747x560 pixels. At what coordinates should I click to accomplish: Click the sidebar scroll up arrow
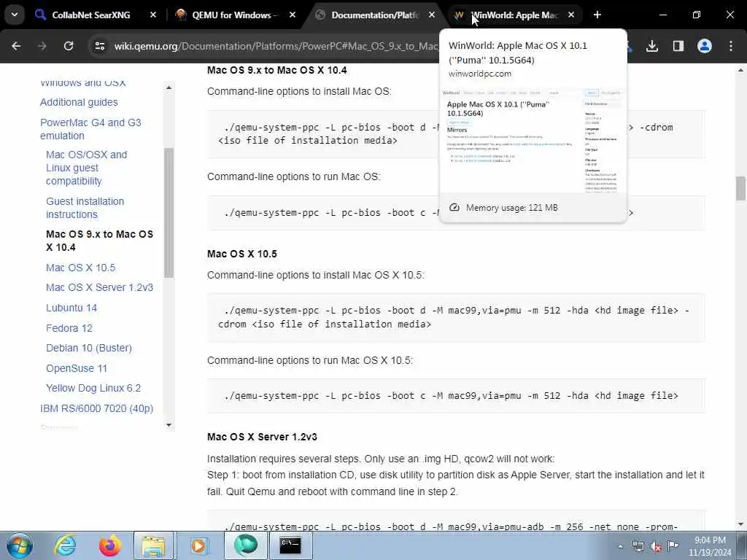point(169,87)
